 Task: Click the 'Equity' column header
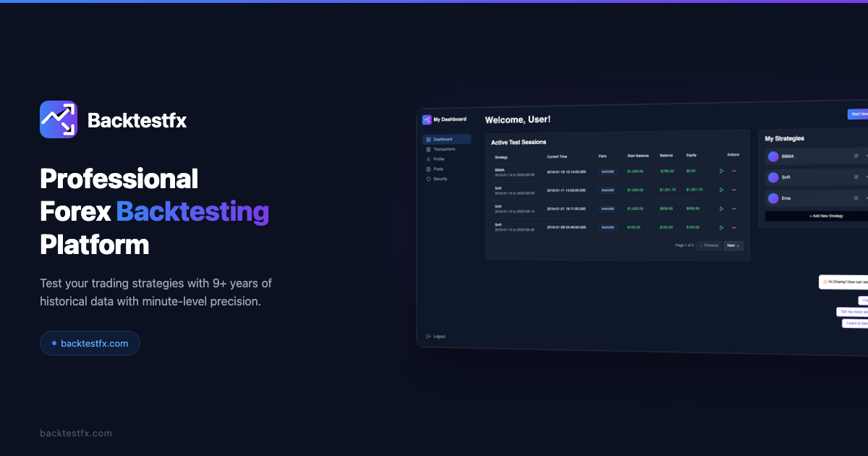[x=691, y=155]
